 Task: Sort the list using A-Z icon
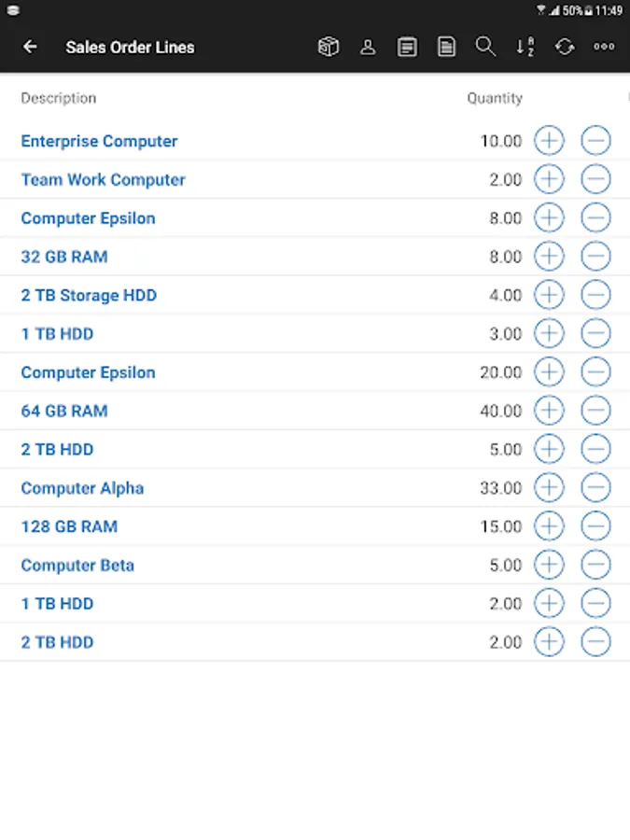525,47
